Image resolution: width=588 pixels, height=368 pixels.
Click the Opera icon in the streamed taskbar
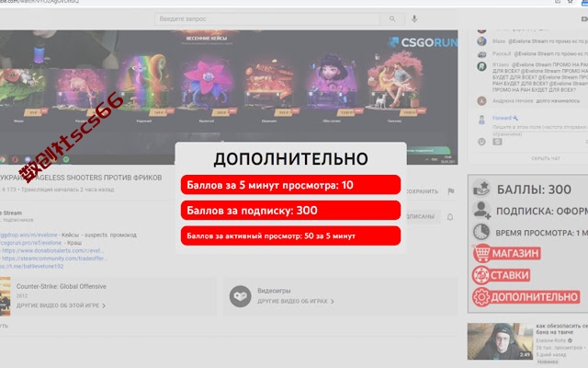point(15,159)
